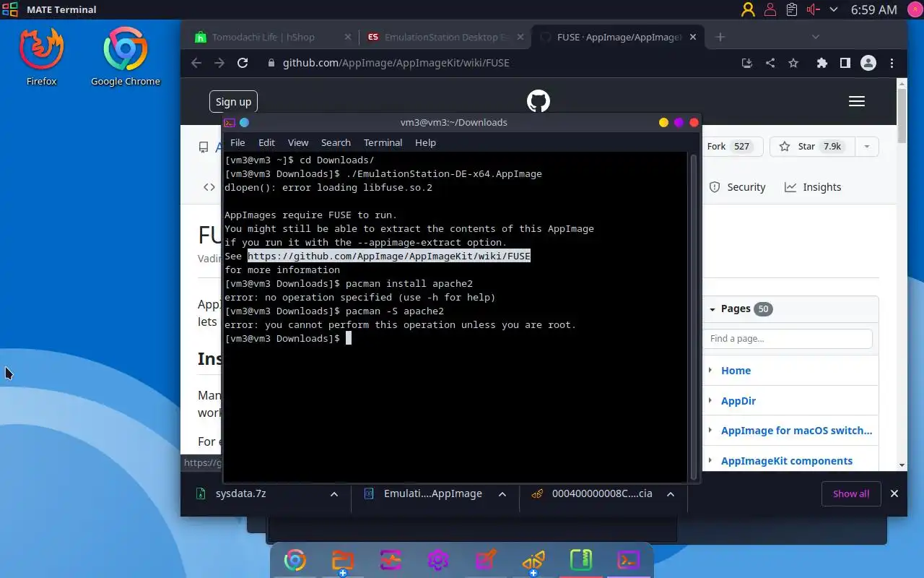Click the Chrome address bar URL
Viewport: 924px width, 578px height.
click(x=396, y=63)
